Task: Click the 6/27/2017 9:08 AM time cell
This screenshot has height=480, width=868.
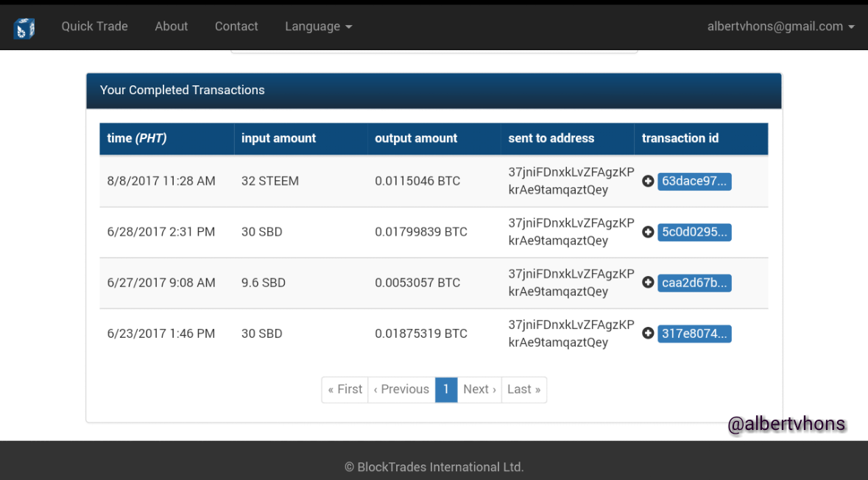Action: click(161, 283)
